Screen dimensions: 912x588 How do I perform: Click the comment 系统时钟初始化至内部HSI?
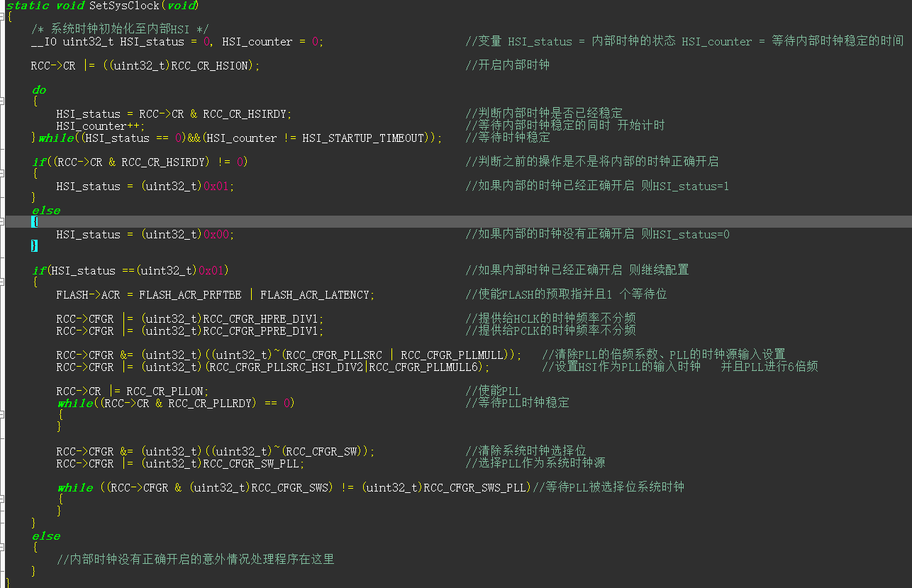click(x=120, y=29)
